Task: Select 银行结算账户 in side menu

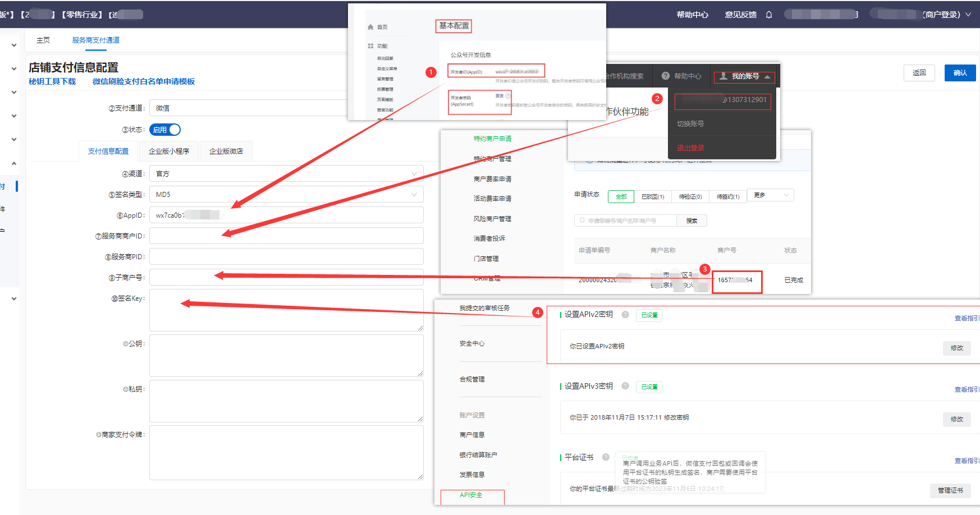Action: click(x=478, y=455)
